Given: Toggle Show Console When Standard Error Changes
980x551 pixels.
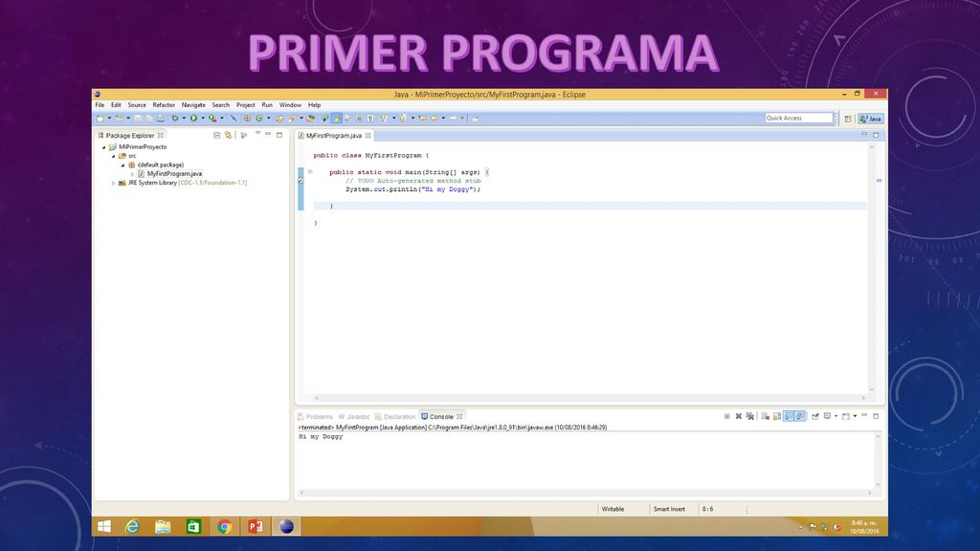Looking at the screenshot, I should pos(800,416).
